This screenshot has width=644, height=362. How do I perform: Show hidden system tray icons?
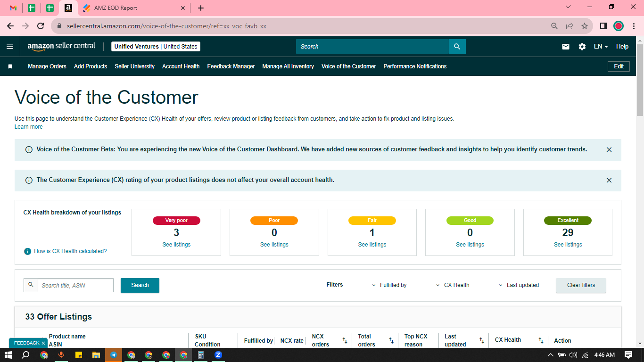tap(550, 355)
